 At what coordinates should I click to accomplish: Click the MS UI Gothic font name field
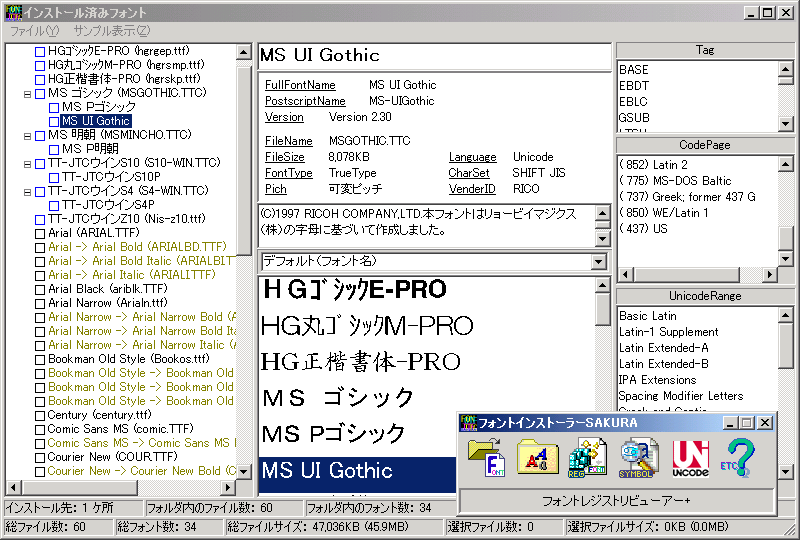[x=435, y=56]
